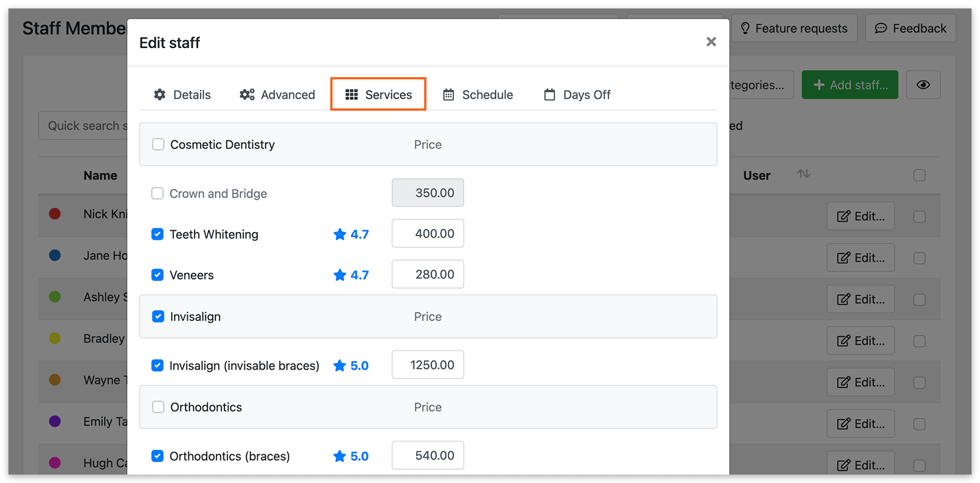The image size is (980, 483).
Task: Click the Veneers star rating
Action: (x=351, y=275)
